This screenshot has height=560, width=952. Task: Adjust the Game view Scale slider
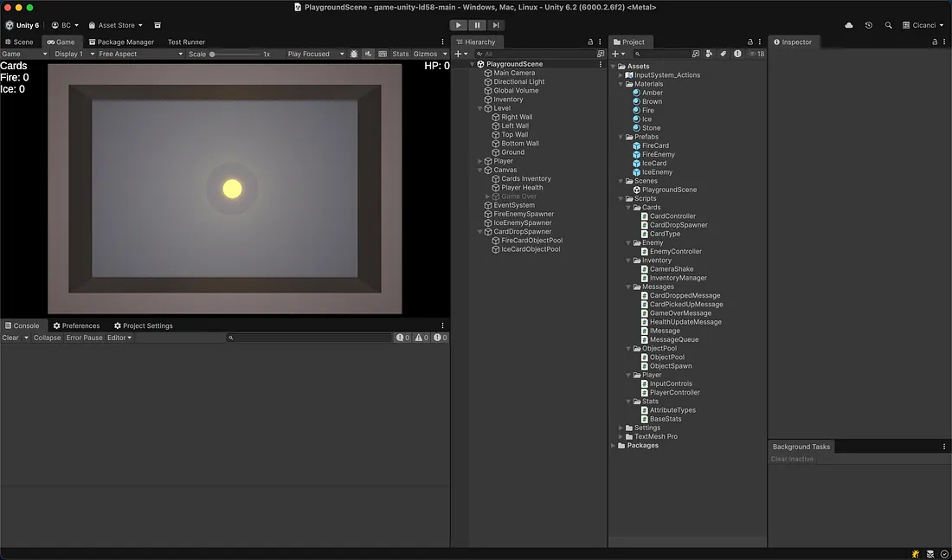coord(213,54)
